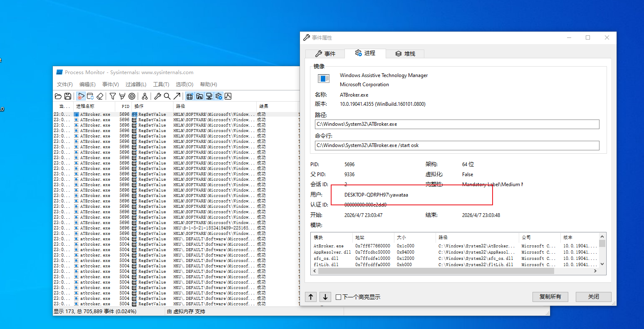
Task: Click the module list scroll left arrow
Action: point(315,271)
